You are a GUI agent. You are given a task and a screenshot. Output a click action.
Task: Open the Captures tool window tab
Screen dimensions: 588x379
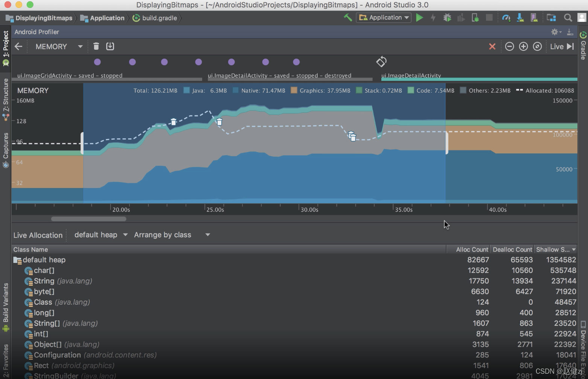[x=6, y=150]
